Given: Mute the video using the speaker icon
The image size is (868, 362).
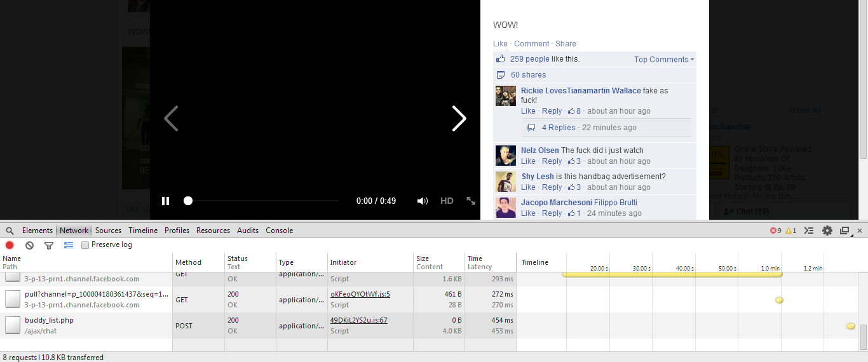Looking at the screenshot, I should pos(423,201).
